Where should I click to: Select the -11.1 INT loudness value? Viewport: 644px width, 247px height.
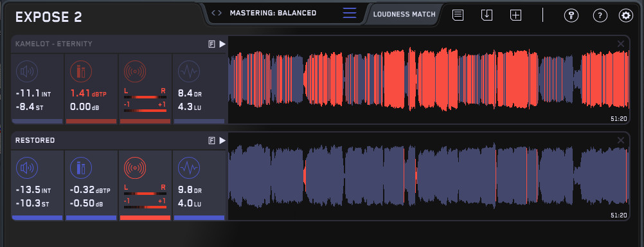33,94
